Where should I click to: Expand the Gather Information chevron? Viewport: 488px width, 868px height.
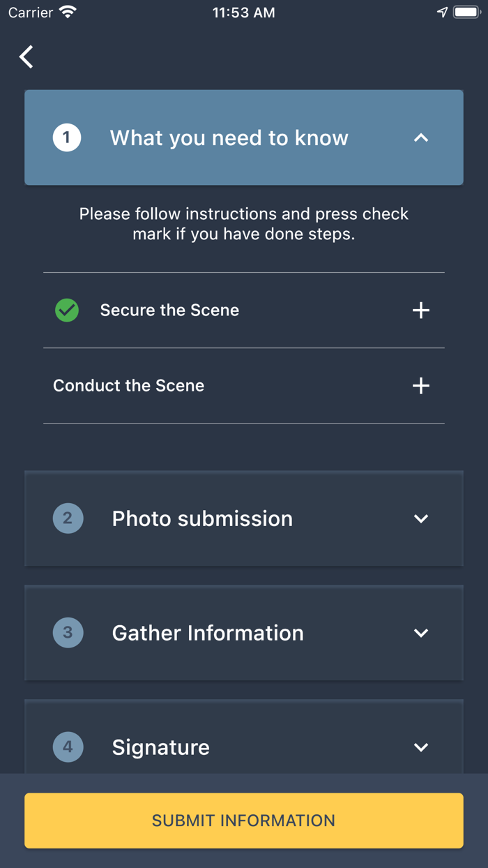click(x=421, y=633)
